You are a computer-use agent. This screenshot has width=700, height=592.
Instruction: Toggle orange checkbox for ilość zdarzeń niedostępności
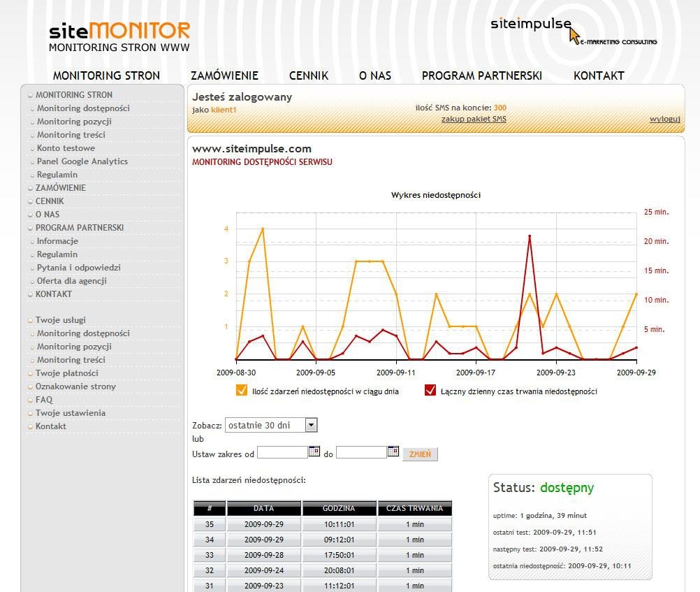coord(242,391)
